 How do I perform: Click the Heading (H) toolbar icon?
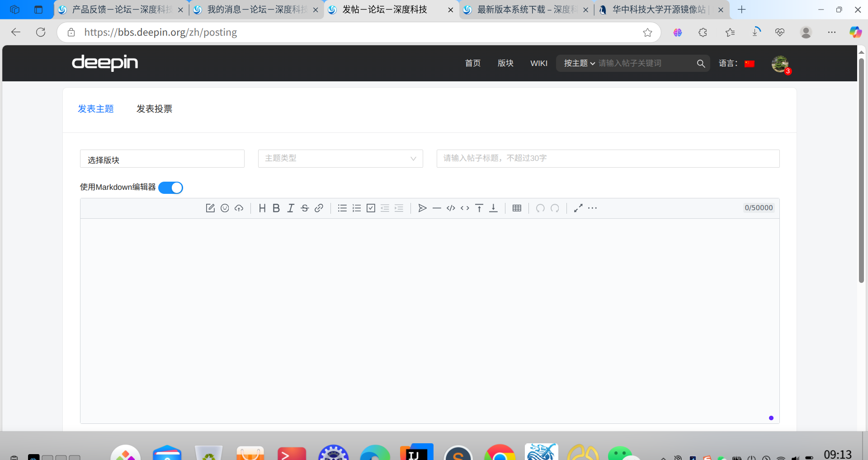[262, 208]
